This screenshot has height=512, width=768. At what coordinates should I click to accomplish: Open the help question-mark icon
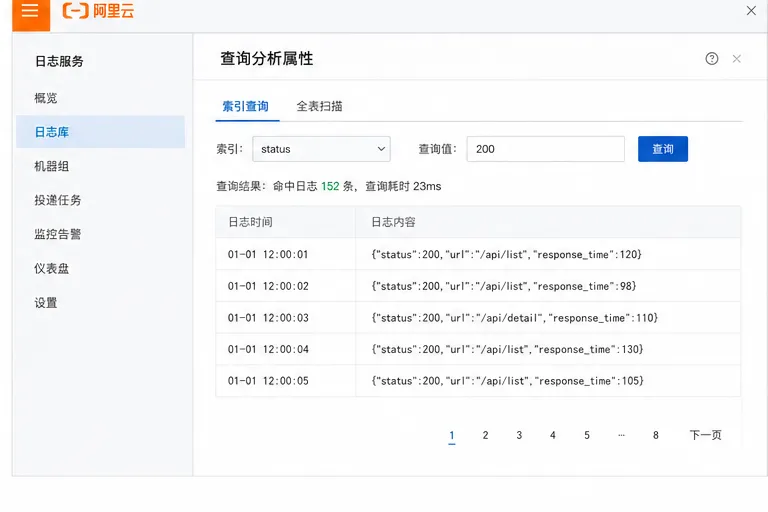click(x=712, y=59)
